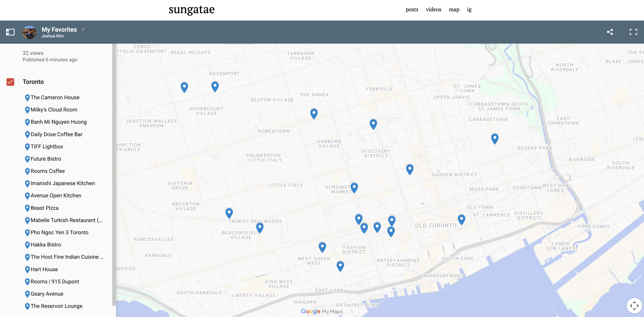Select Beast Pizza in the list
Image resolution: width=644 pixels, height=317 pixels.
(45, 208)
